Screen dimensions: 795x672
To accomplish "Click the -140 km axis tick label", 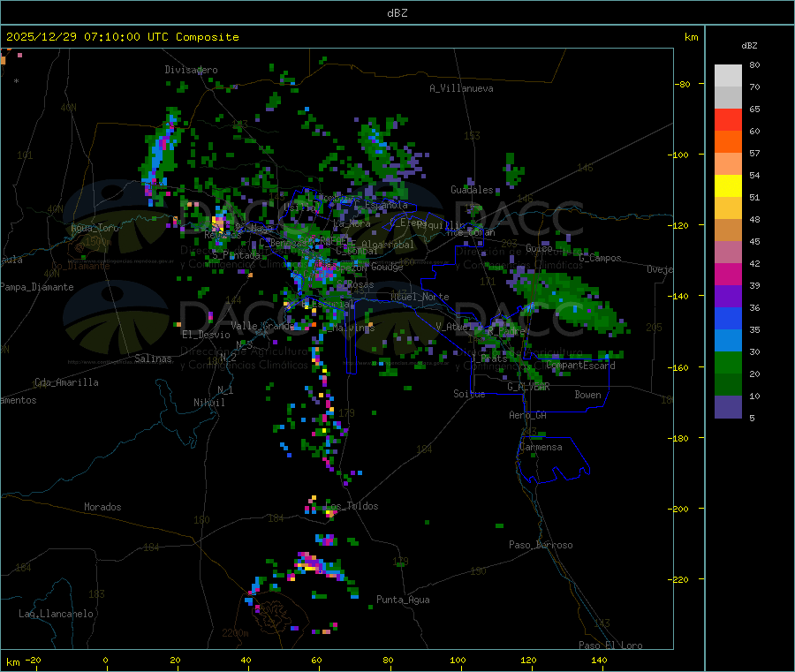I will pos(680,297).
